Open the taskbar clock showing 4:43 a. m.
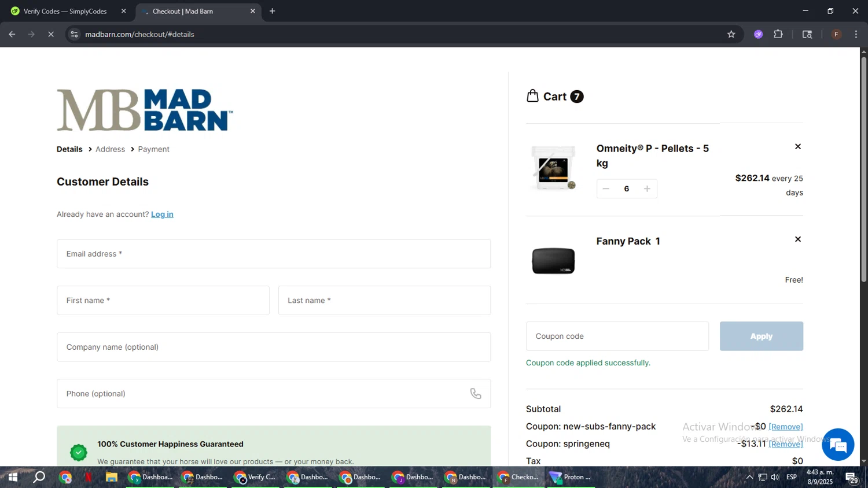This screenshot has width=868, height=488. (820, 477)
